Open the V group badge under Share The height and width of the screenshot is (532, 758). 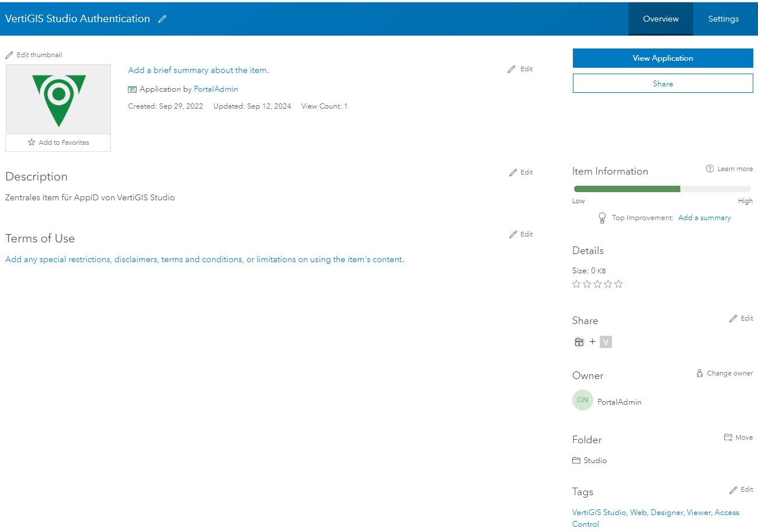(606, 342)
